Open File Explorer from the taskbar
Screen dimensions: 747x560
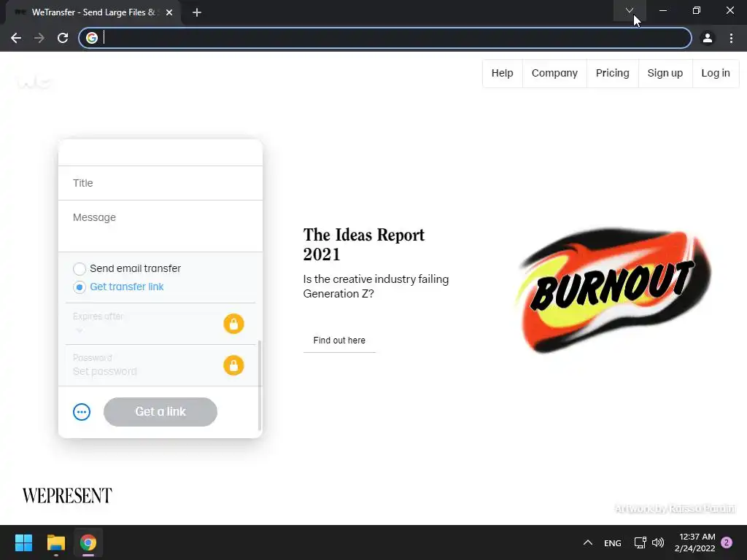coord(55,542)
